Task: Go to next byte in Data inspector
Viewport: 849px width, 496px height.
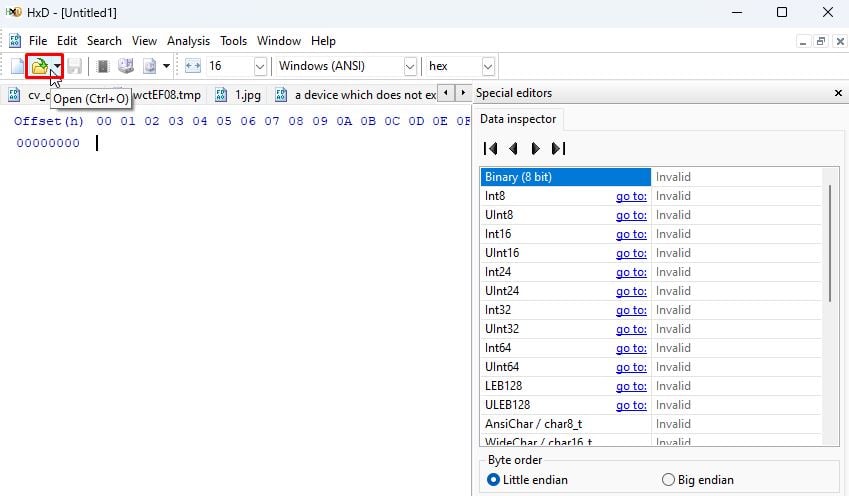Action: (x=535, y=149)
